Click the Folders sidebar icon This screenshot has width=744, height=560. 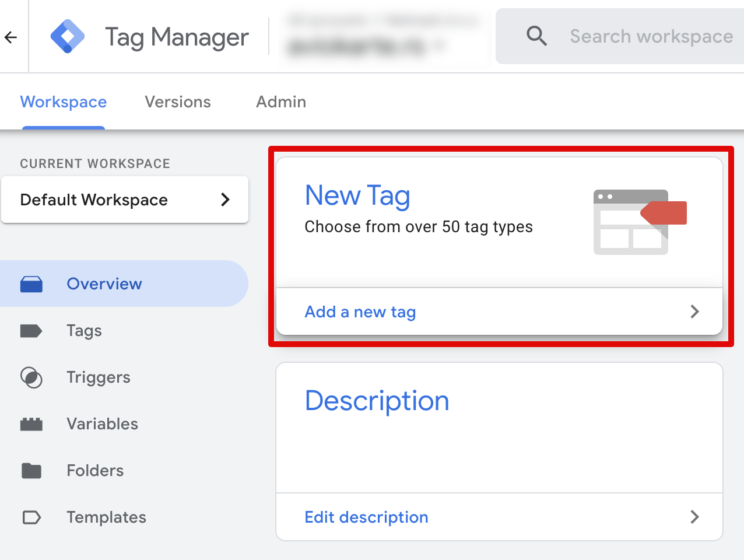pos(31,471)
